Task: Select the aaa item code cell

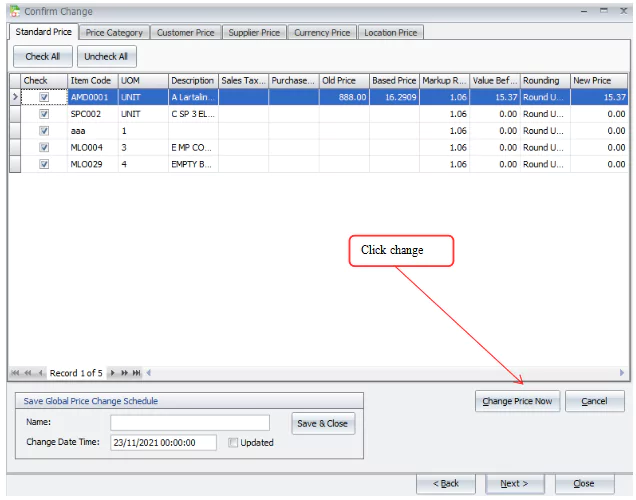Action: tap(92, 131)
